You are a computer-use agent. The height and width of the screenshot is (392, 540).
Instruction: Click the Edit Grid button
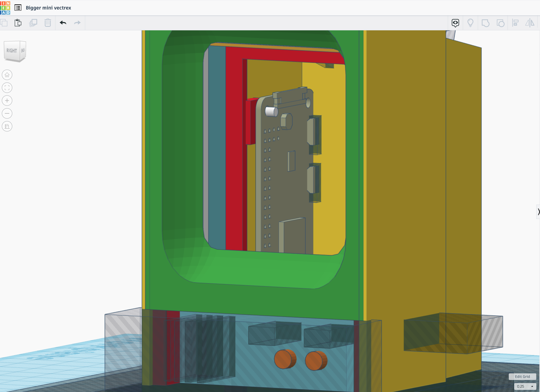[x=522, y=377]
